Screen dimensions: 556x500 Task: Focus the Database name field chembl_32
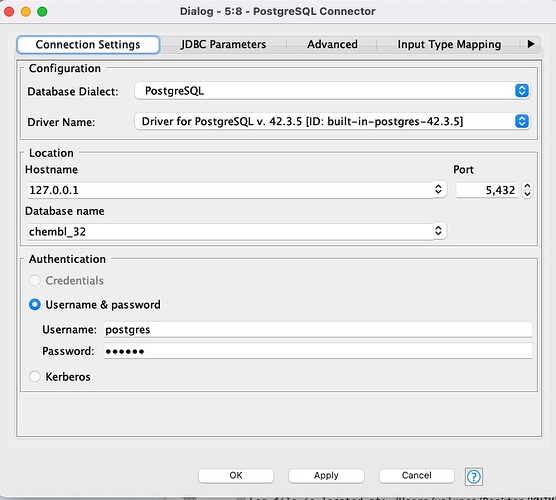click(230, 231)
